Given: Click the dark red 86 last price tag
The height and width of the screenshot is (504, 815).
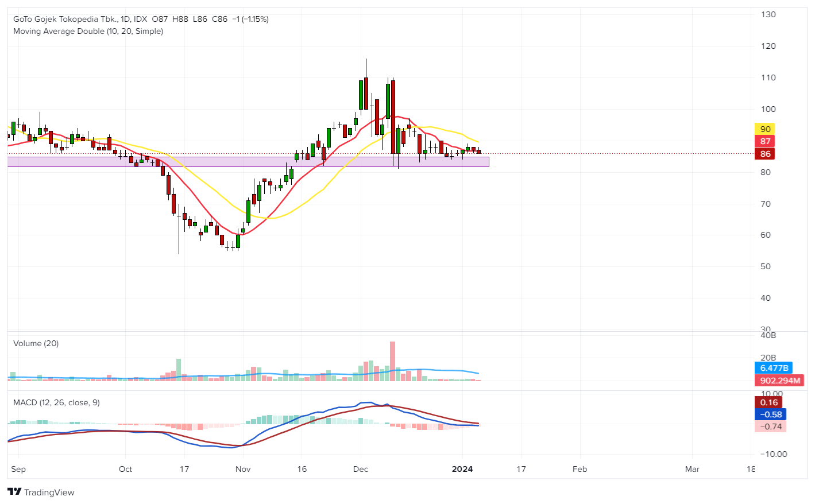Looking at the screenshot, I should 765,154.
